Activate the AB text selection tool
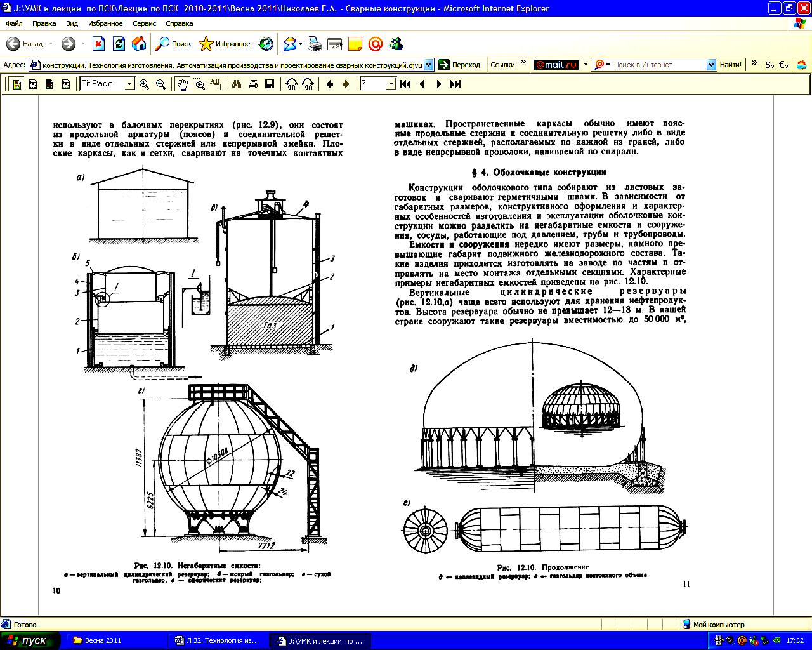Viewport: 812px width, 650px height. point(215,84)
